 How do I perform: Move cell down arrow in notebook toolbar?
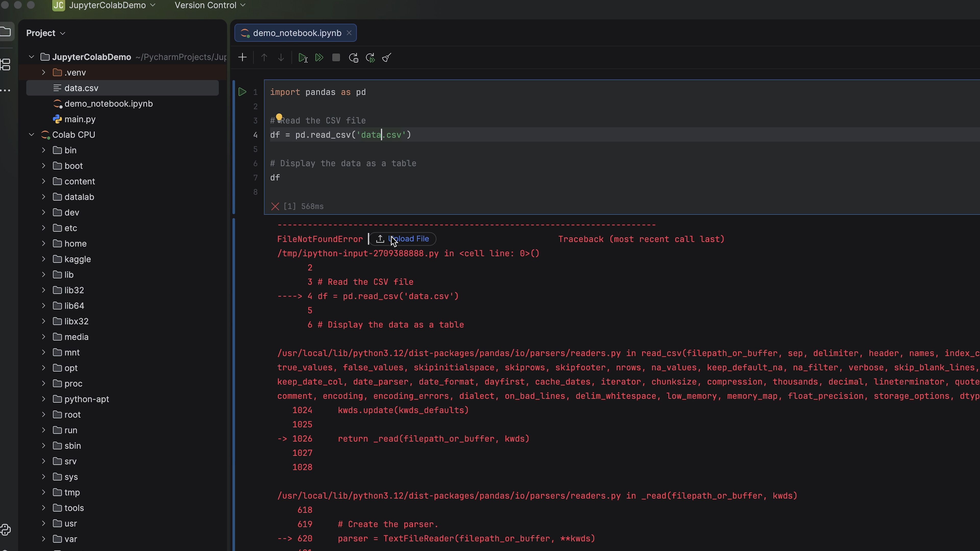point(281,58)
